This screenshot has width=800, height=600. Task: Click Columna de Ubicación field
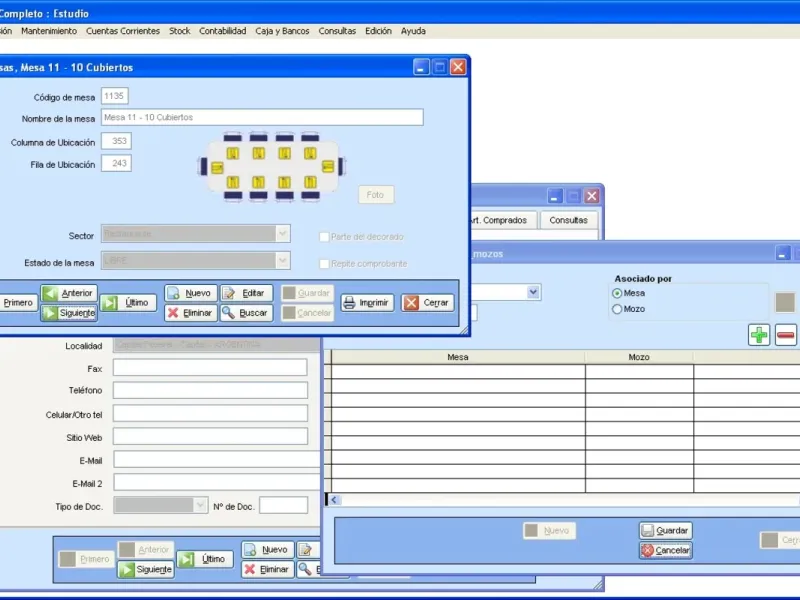pyautogui.click(x=116, y=141)
